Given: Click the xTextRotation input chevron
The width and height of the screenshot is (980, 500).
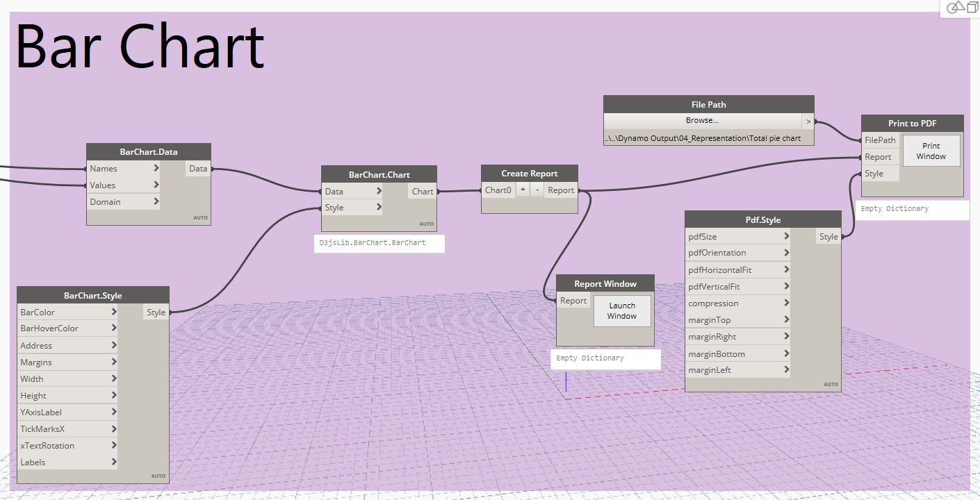Looking at the screenshot, I should click(x=114, y=445).
